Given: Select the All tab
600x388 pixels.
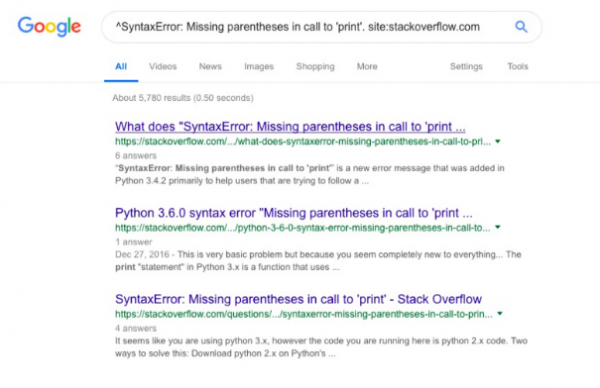Looking at the screenshot, I should point(121,66).
